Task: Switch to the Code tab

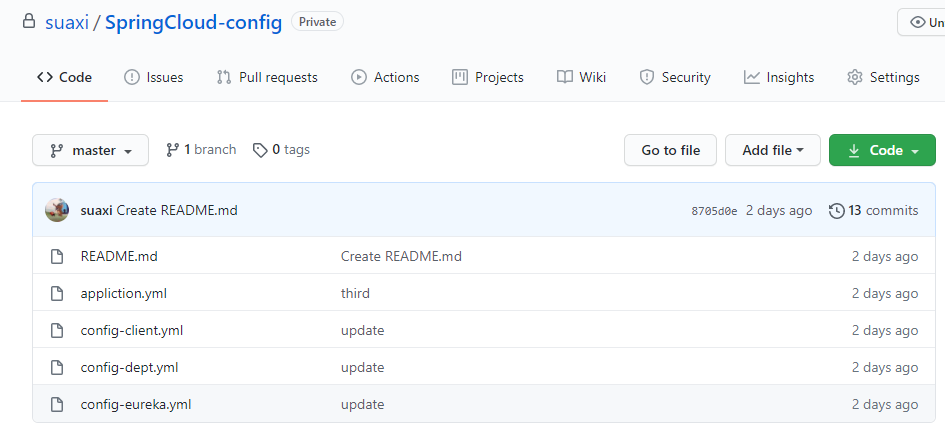Action: 64,77
